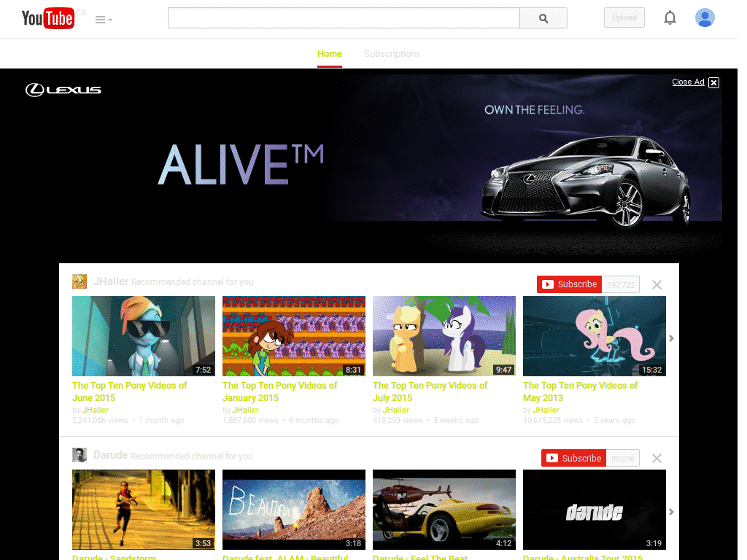Click JHaller author under January 2015 video
Viewport: 747px width, 560px height.
point(245,410)
